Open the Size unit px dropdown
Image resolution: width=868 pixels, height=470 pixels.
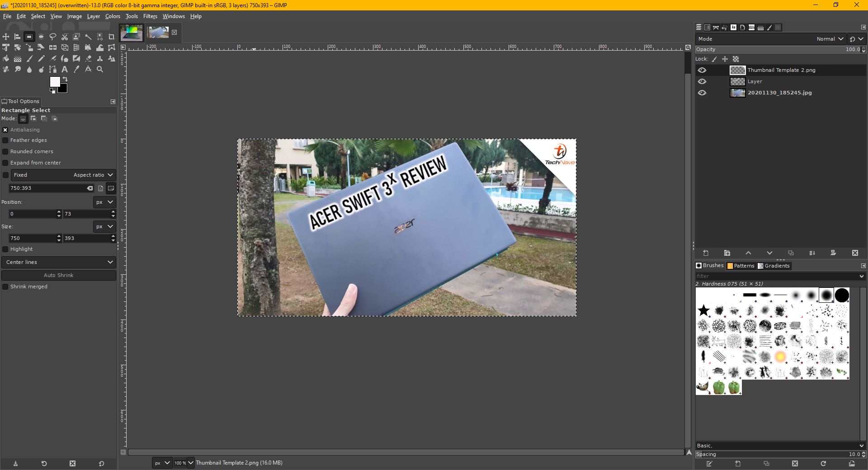(x=104, y=226)
